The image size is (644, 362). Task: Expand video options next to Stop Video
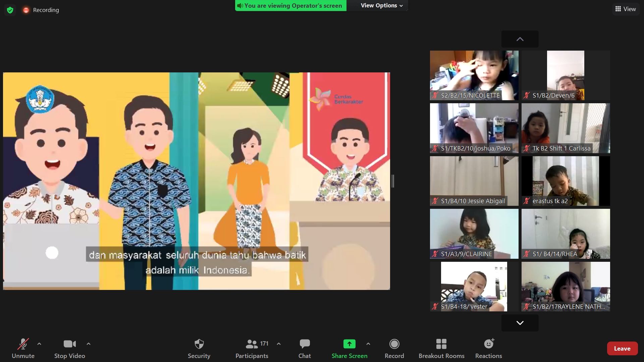[89, 344]
